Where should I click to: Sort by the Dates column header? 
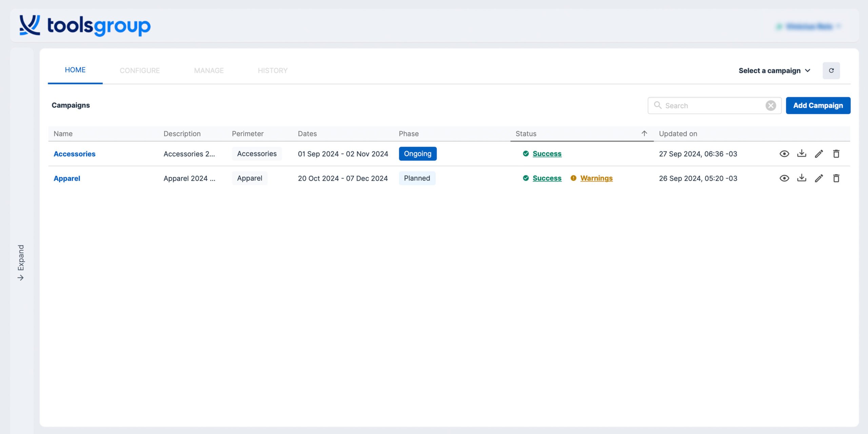307,134
